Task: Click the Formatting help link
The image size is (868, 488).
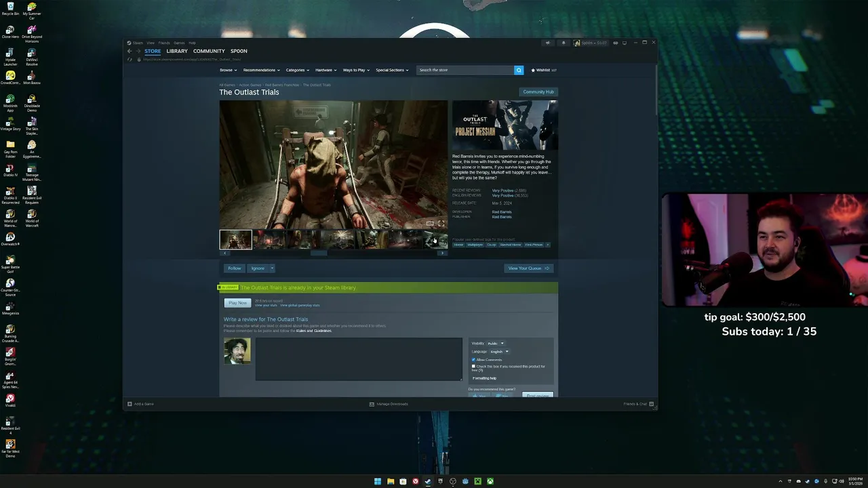Action: [484, 378]
